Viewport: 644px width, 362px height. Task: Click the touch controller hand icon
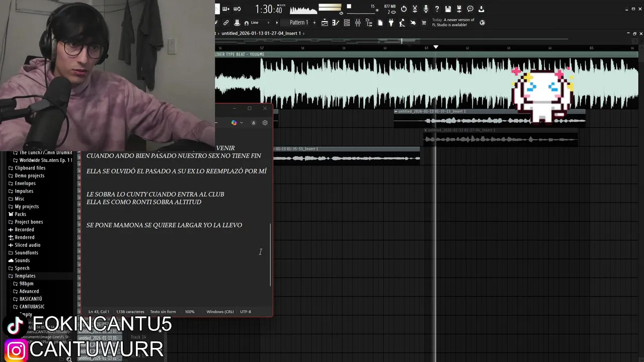(413, 23)
